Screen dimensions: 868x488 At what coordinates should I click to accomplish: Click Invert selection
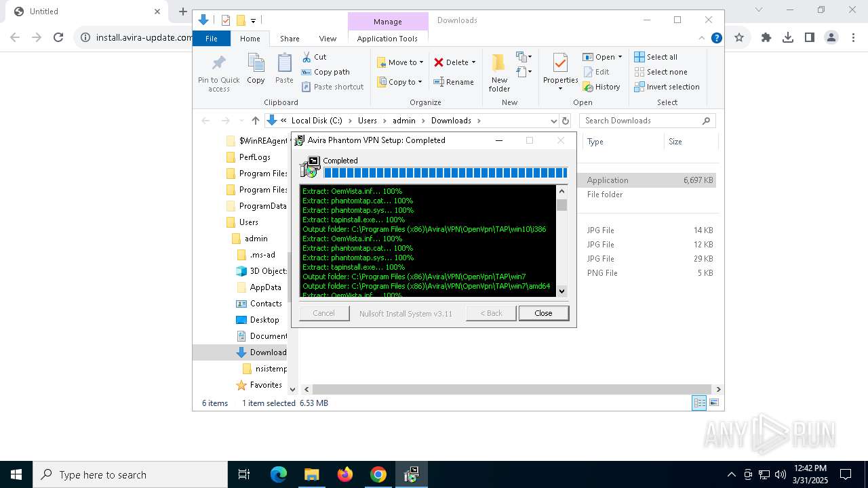coord(667,87)
